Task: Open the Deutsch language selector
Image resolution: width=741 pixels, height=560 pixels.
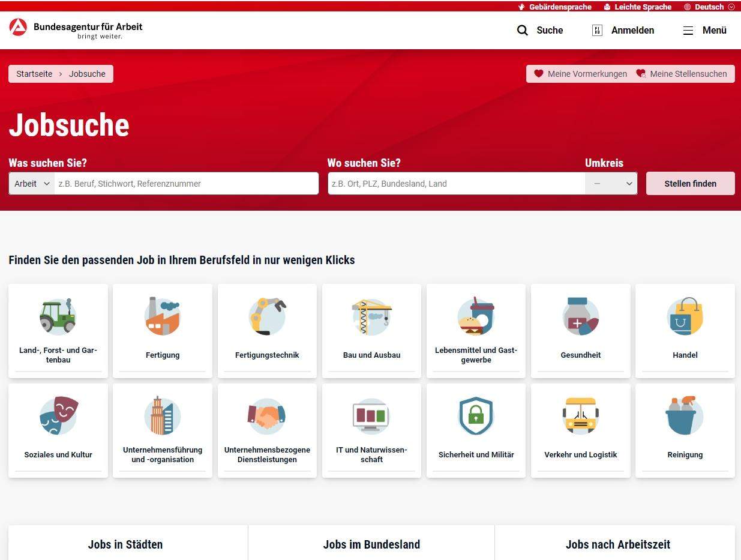Action: (x=708, y=7)
